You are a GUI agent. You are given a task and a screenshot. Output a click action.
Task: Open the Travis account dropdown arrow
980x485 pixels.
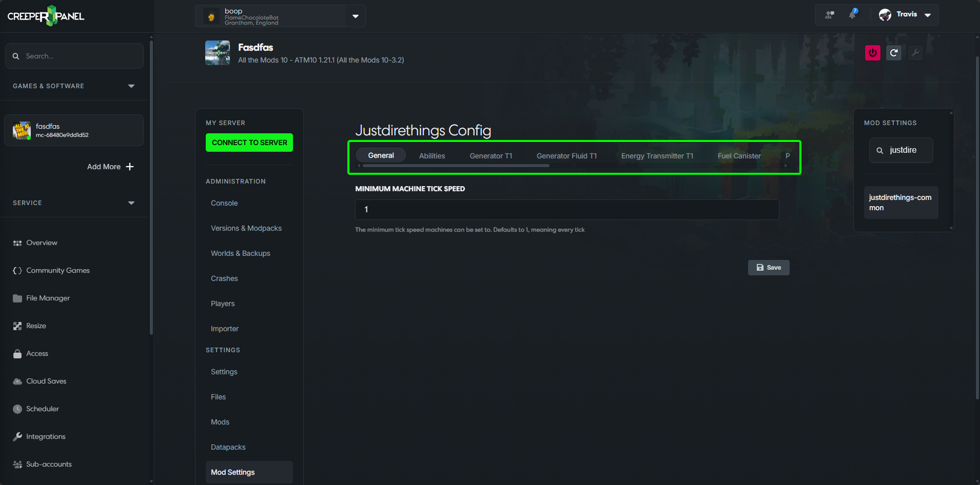928,15
